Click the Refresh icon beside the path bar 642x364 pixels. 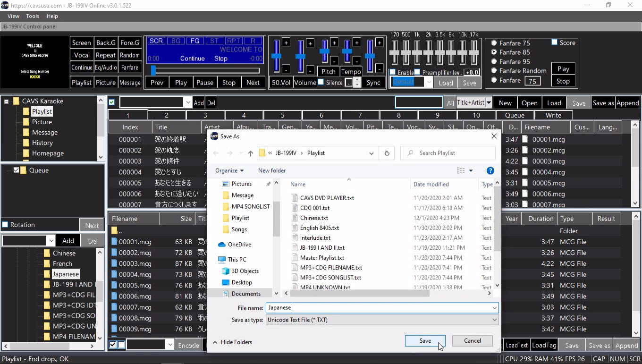(x=387, y=153)
